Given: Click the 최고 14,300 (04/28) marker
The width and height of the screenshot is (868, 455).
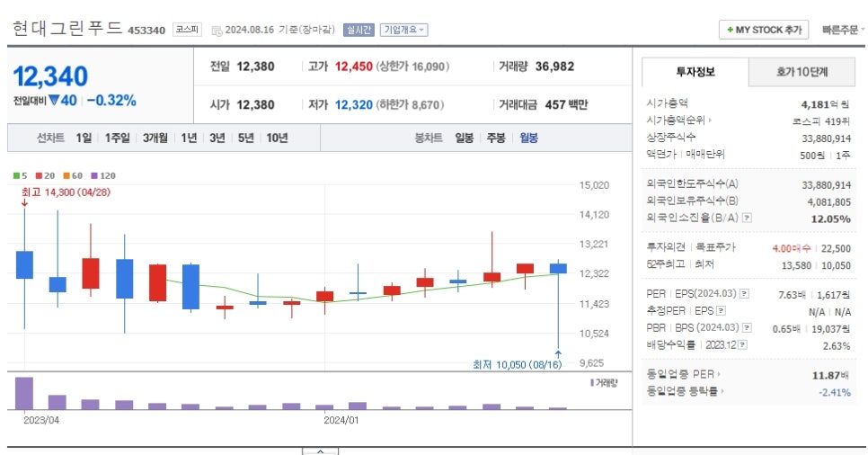Looking at the screenshot, I should (66, 192).
